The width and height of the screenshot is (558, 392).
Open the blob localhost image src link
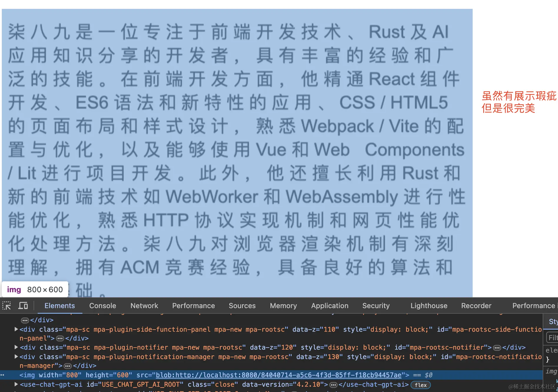click(278, 375)
